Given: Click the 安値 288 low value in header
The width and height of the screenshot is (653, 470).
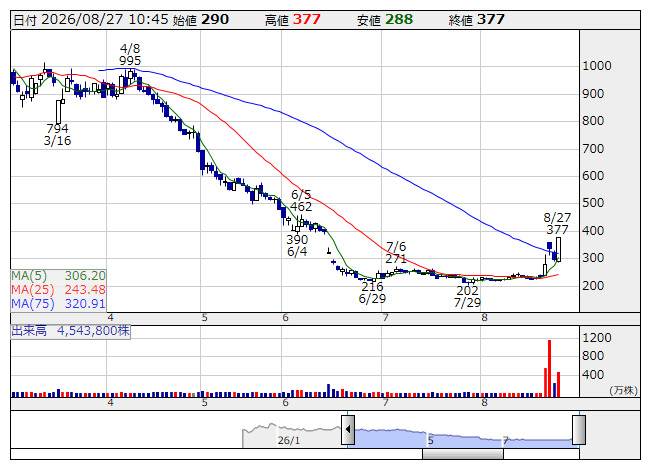Looking at the screenshot, I should click(x=385, y=20).
